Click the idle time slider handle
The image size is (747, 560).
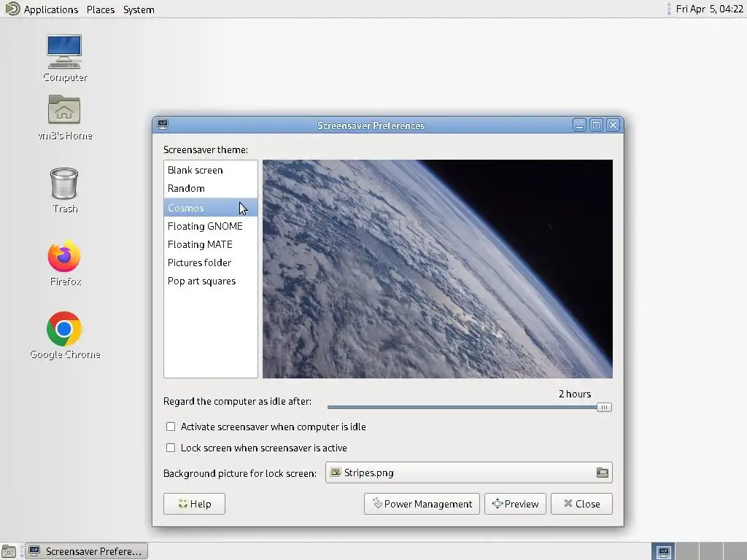click(x=604, y=407)
